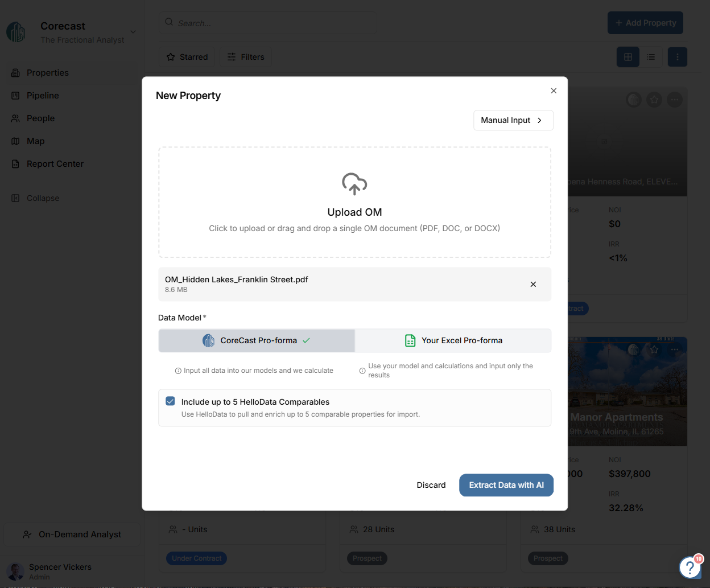Toggle the Starred filter
The height and width of the screenshot is (588, 710).
click(x=187, y=57)
